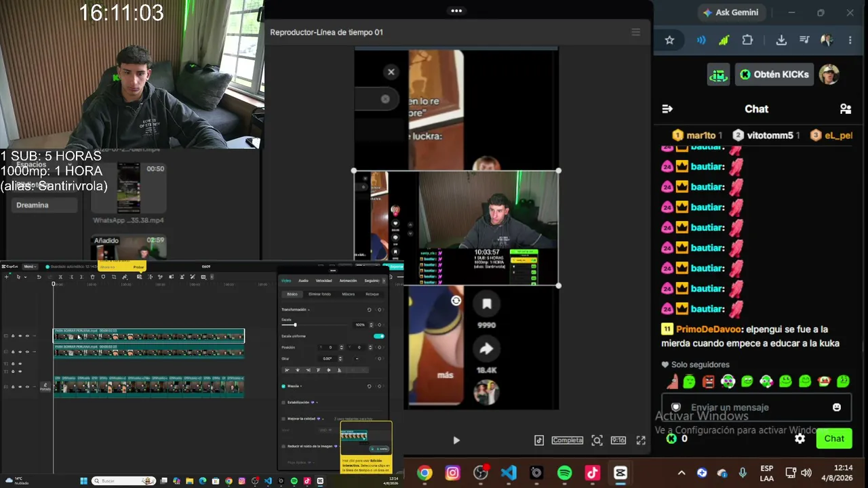Open Instagram from the taskbar
Screen dimensions: 868x488
tap(452, 473)
